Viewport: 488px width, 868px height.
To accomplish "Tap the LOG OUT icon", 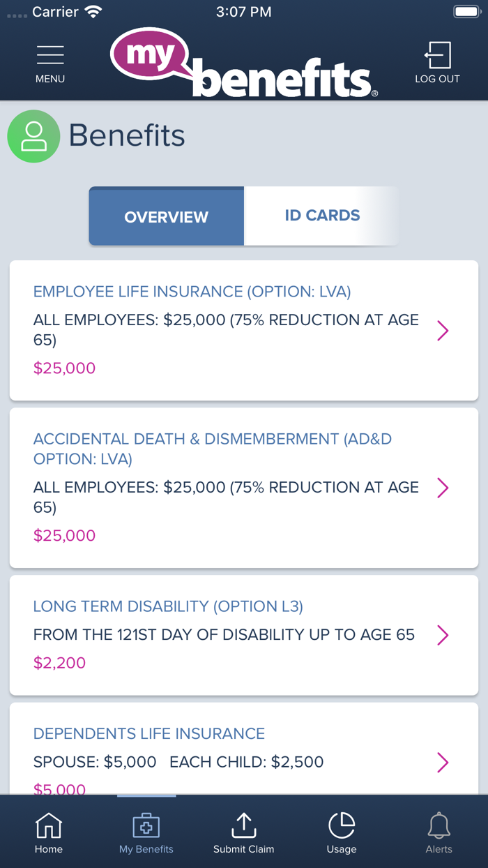I will click(437, 54).
